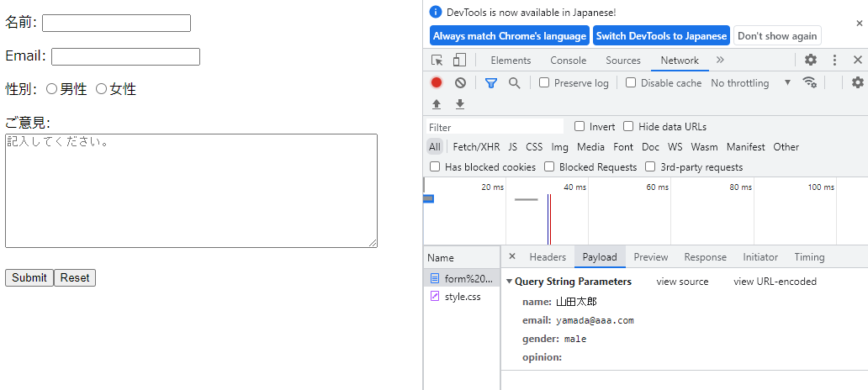Dismiss the DevTools language info bar
This screenshot has height=390, width=868.
859,24
